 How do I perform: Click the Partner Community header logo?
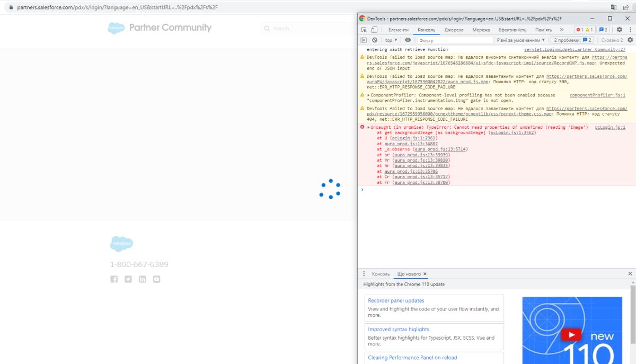pos(160,28)
